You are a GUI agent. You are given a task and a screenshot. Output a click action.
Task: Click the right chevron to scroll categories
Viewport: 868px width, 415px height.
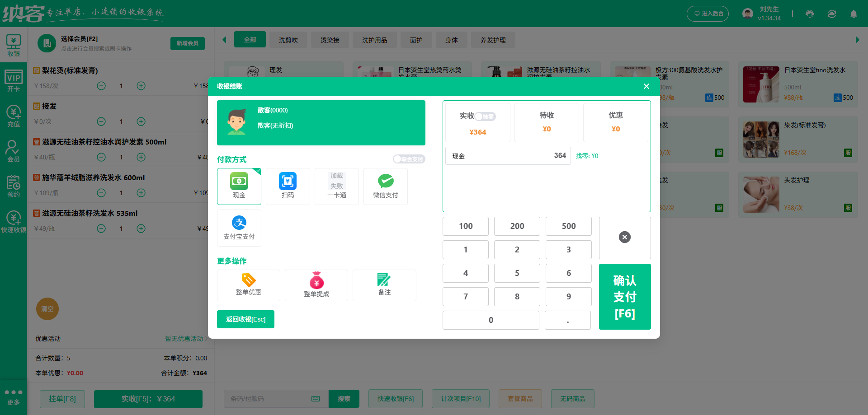click(x=858, y=40)
